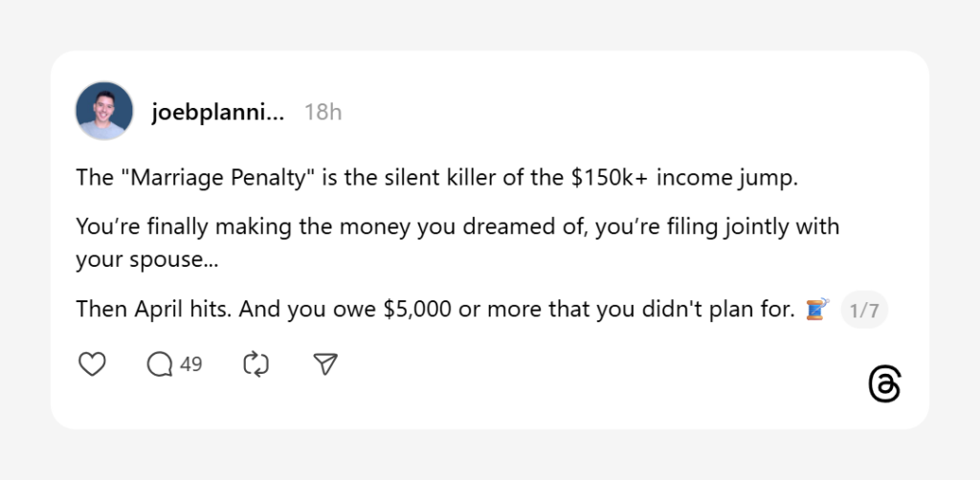Click the 49 reply count
This screenshot has width=980, height=480.
(190, 364)
